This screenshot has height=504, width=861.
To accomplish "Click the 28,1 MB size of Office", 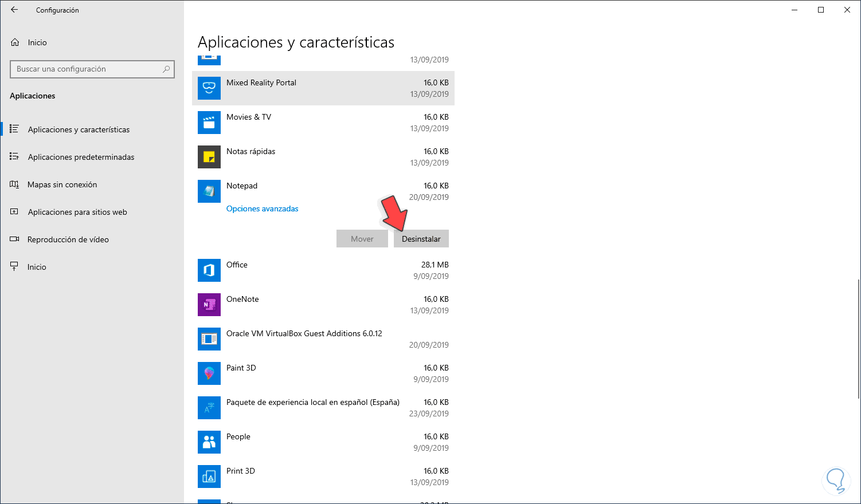I will (x=435, y=265).
